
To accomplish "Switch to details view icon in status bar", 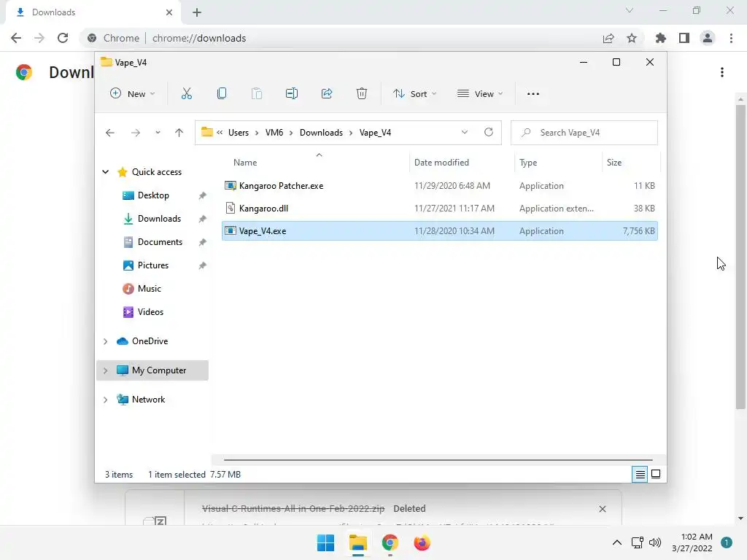I will point(640,474).
